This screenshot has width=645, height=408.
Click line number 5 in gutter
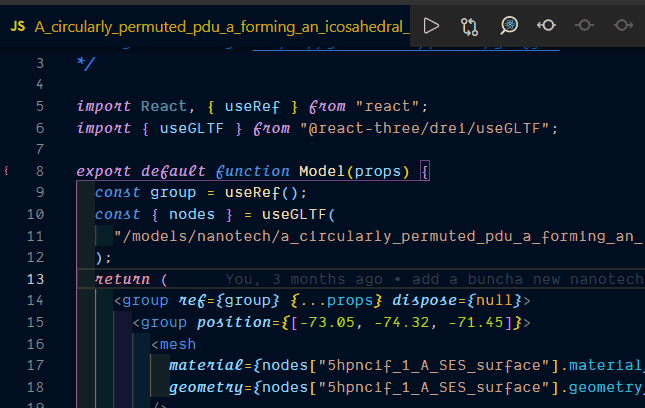tap(39, 106)
